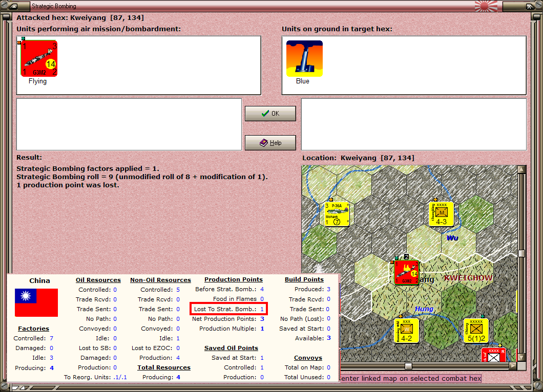This screenshot has width=543, height=392.
Task: Click the KWEIGHOW province label on map
Action: (468, 278)
